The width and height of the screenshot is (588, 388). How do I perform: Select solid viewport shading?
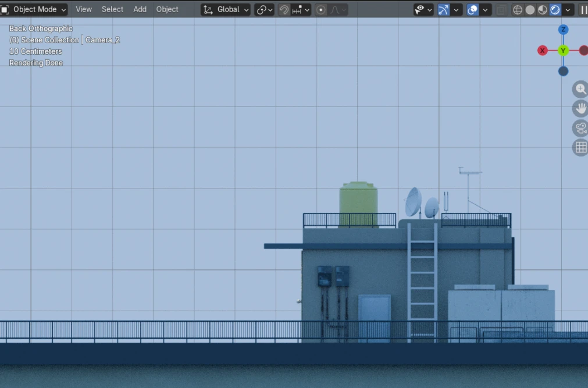coord(530,10)
